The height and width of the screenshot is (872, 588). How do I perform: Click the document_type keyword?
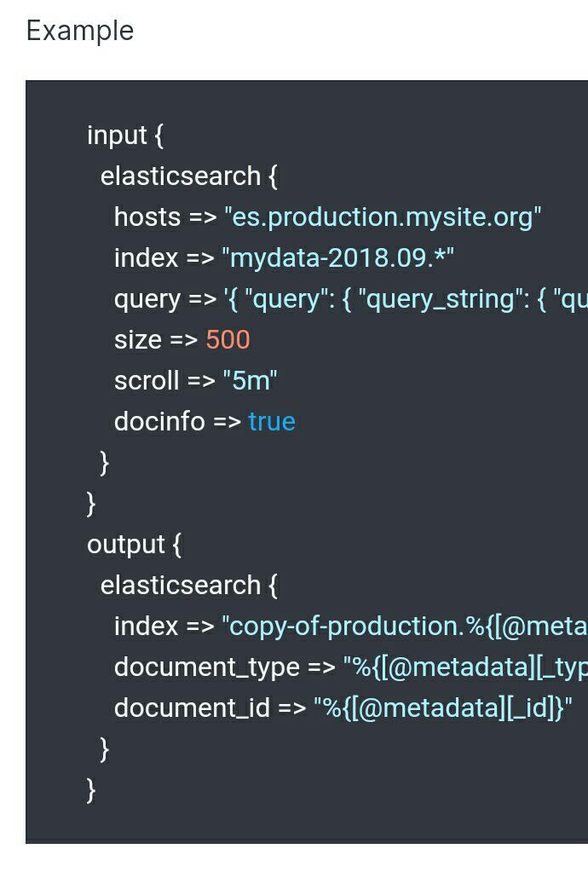[207, 668]
